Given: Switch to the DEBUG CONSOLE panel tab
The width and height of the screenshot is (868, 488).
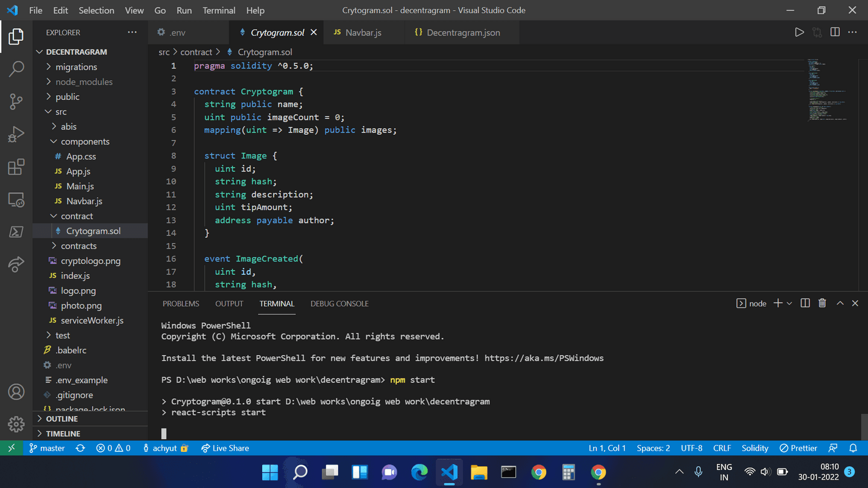Looking at the screenshot, I should click(x=339, y=304).
